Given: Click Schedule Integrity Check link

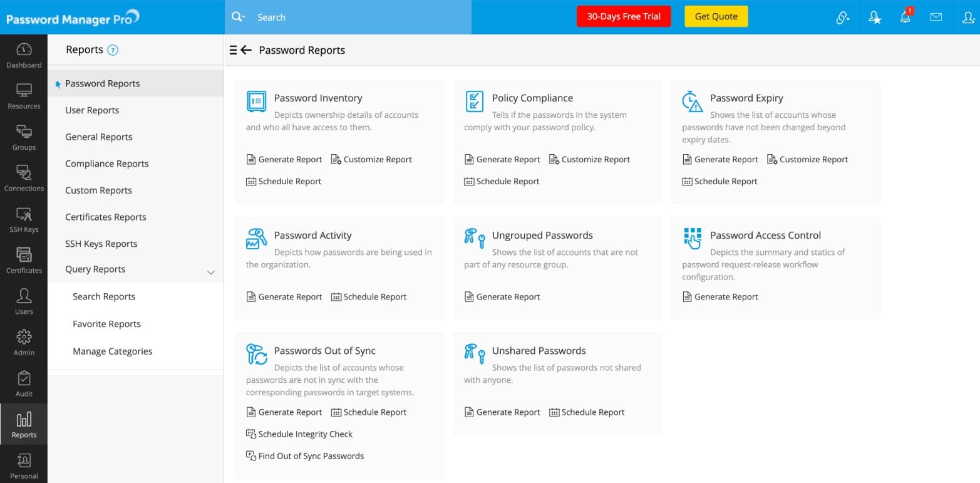Looking at the screenshot, I should pyautogui.click(x=299, y=434).
